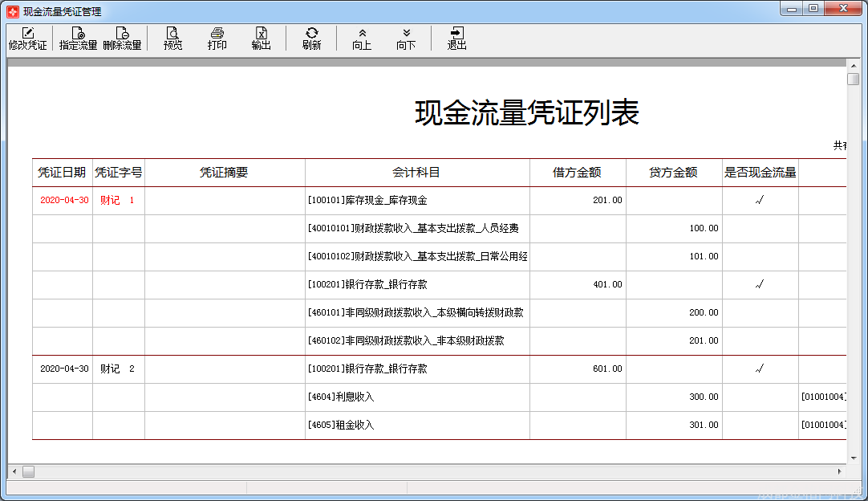Select the 财记 1 voucher number cell
The height and width of the screenshot is (501, 868).
coord(118,201)
